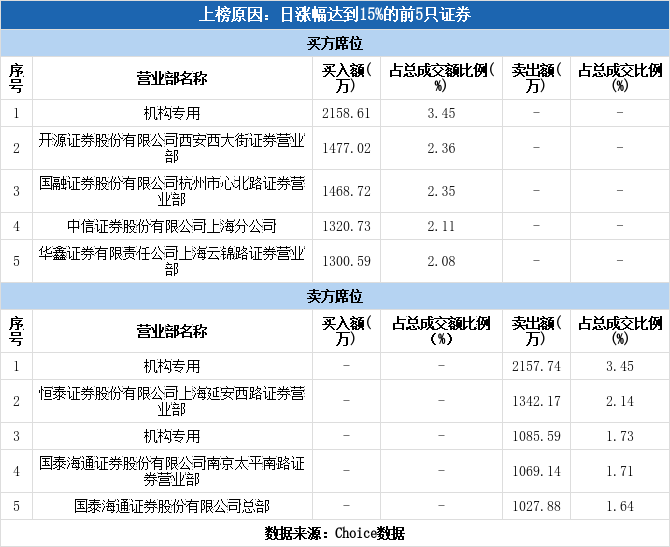Click sell amount 2157.74
670x547 pixels.
pyautogui.click(x=536, y=366)
